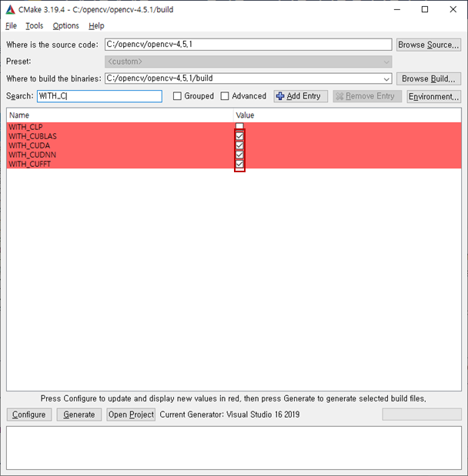Image resolution: width=468 pixels, height=476 pixels.
Task: Click the progress bar beside generator text
Action: [422, 414]
